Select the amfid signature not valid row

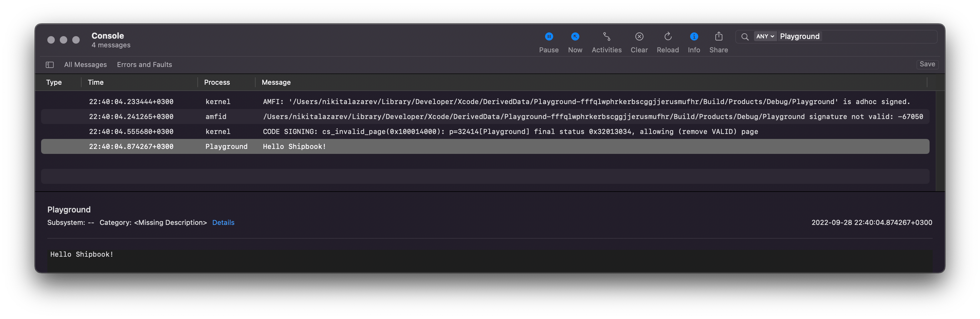(x=456, y=117)
